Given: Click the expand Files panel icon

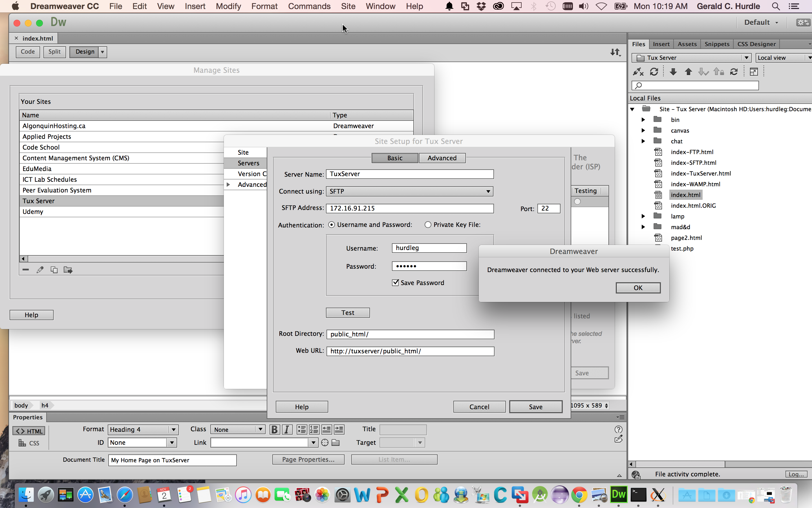Looking at the screenshot, I should point(754,72).
